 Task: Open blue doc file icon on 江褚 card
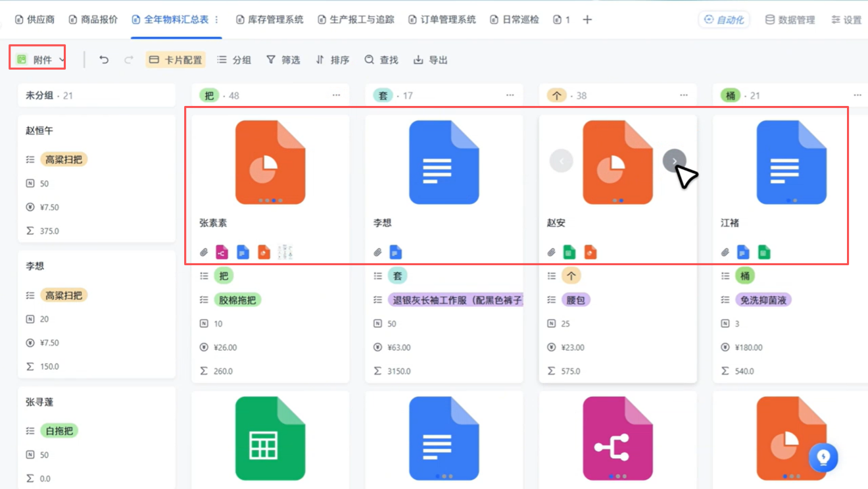click(743, 252)
